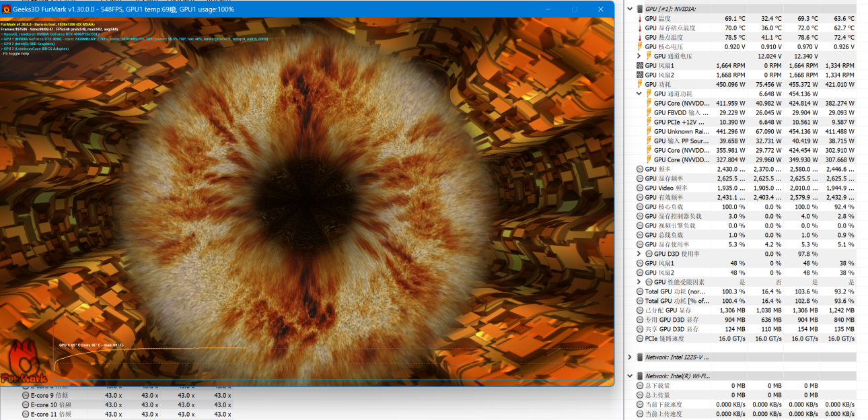Click the GPU 风扇1 48 % value
This screenshot has height=420, width=868.
click(x=737, y=264)
